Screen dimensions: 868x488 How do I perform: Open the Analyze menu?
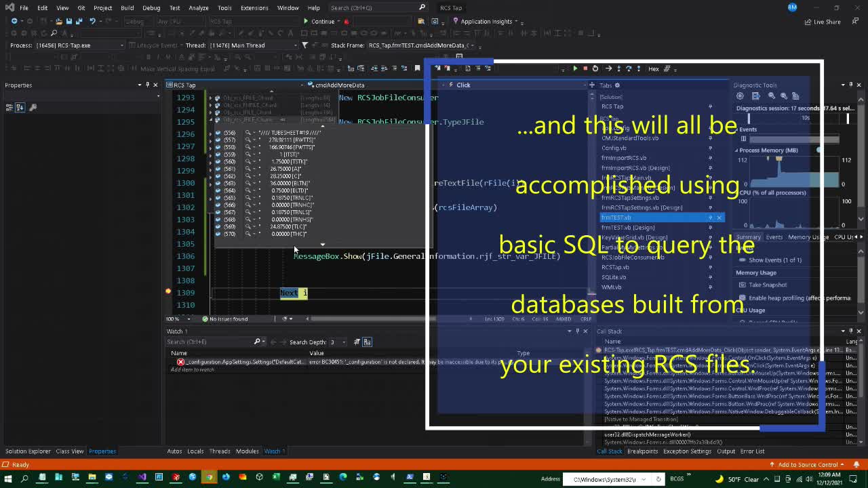point(199,7)
